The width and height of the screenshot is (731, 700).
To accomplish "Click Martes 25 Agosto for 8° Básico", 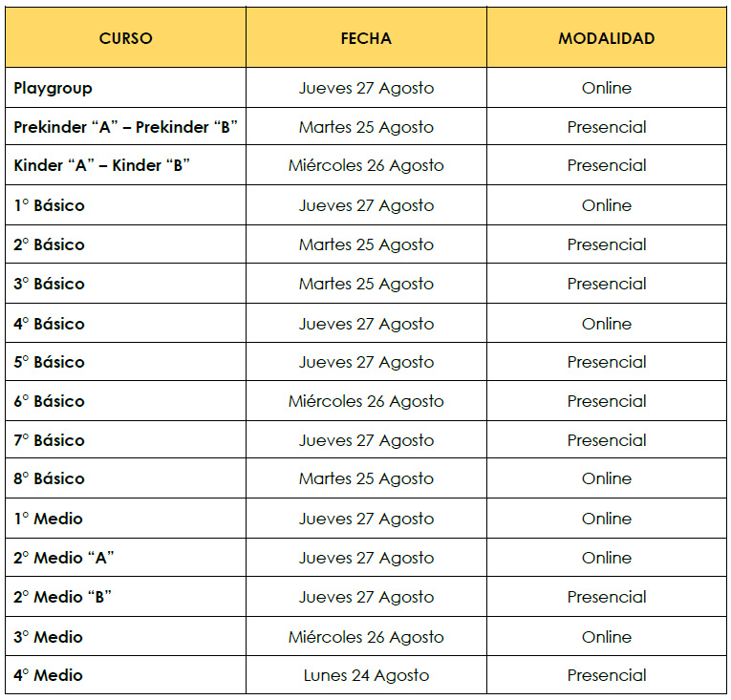I will (366, 478).
